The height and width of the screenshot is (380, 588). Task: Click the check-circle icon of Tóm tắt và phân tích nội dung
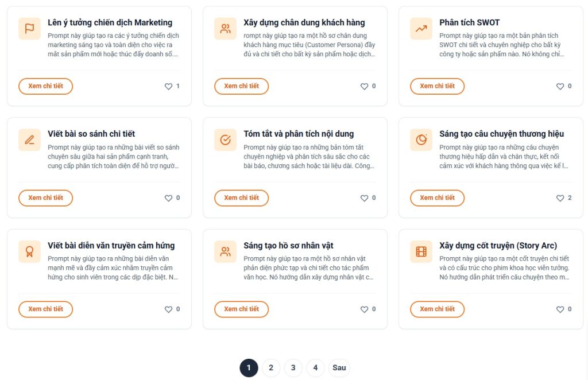(225, 140)
